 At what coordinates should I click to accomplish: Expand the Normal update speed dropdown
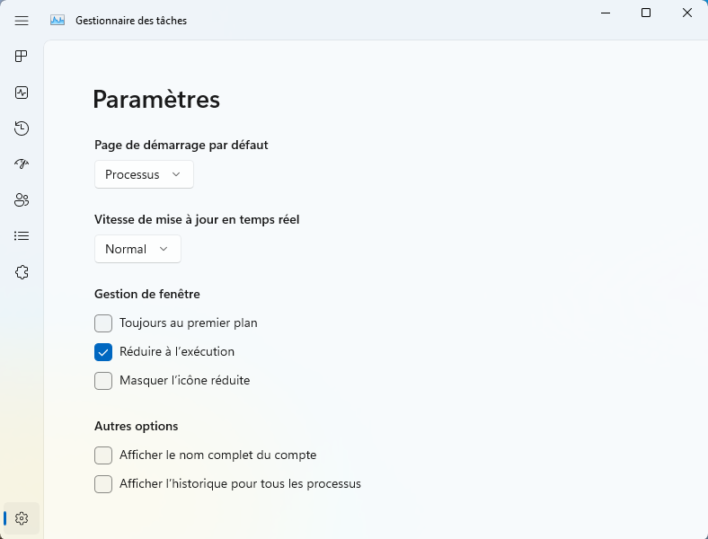coord(138,249)
